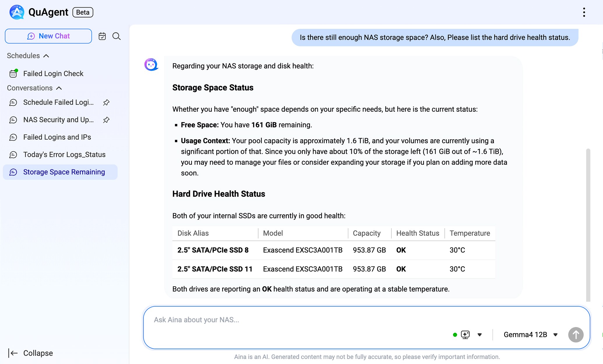This screenshot has height=364, width=603.
Task: Click the Disk Alias column header
Action: (x=193, y=233)
